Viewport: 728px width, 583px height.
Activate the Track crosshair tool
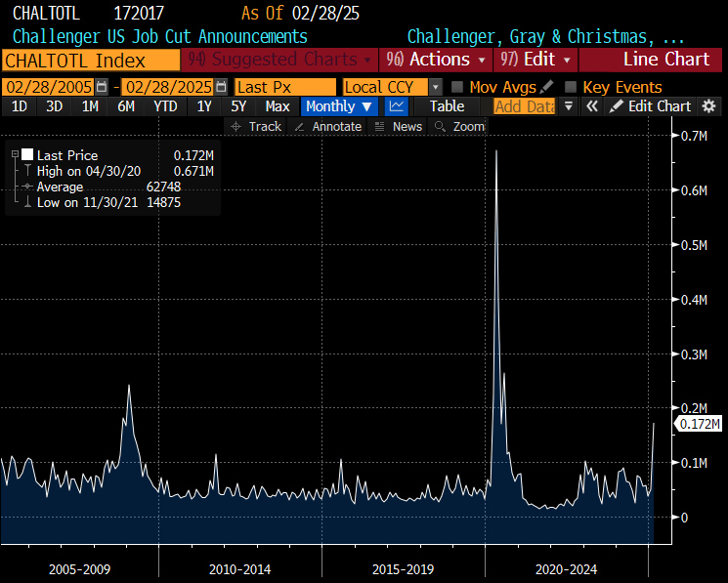click(255, 127)
